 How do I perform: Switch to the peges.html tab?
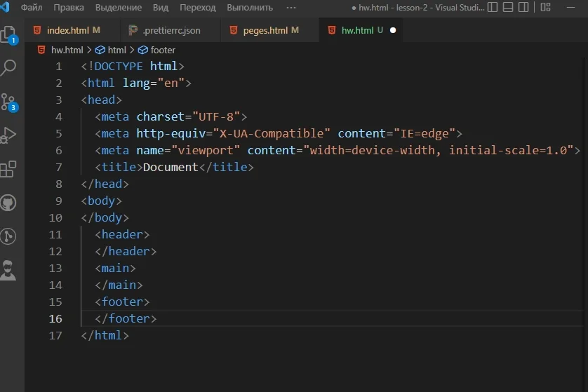[x=270, y=30]
